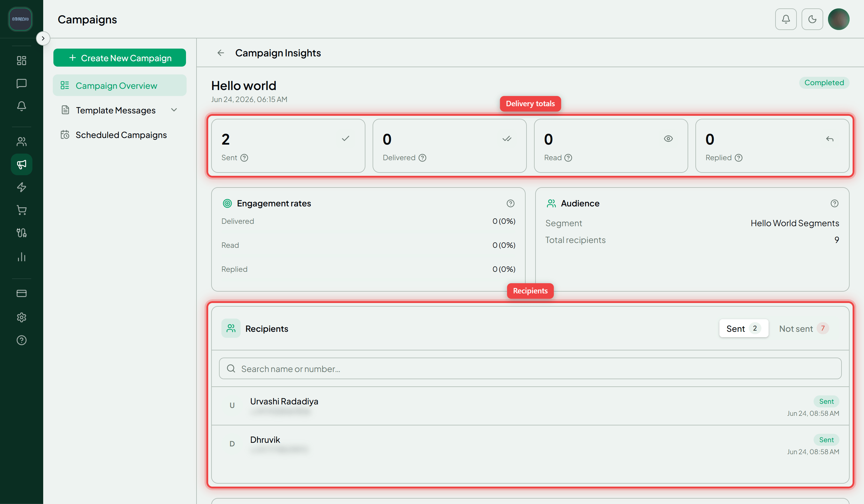Click the Engagement rates target icon
The image size is (864, 504).
(x=227, y=203)
